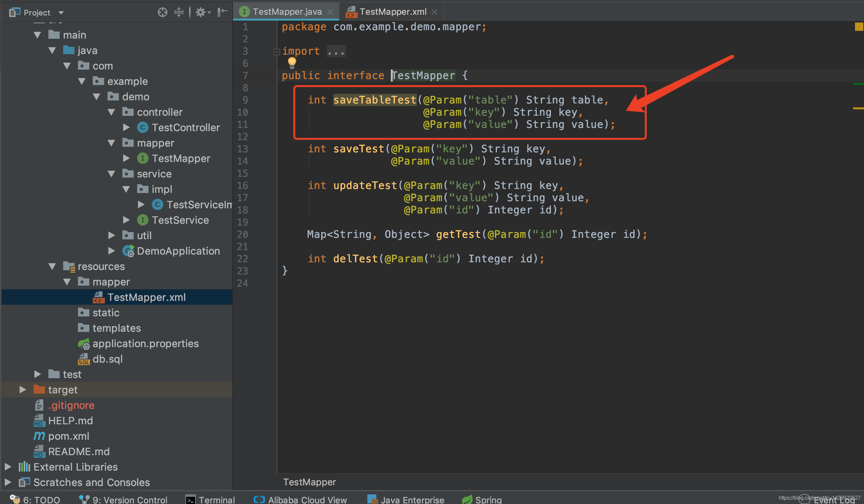Screen dimensions: 864x504
Task: Expand External Libraries
Action: 8,467
